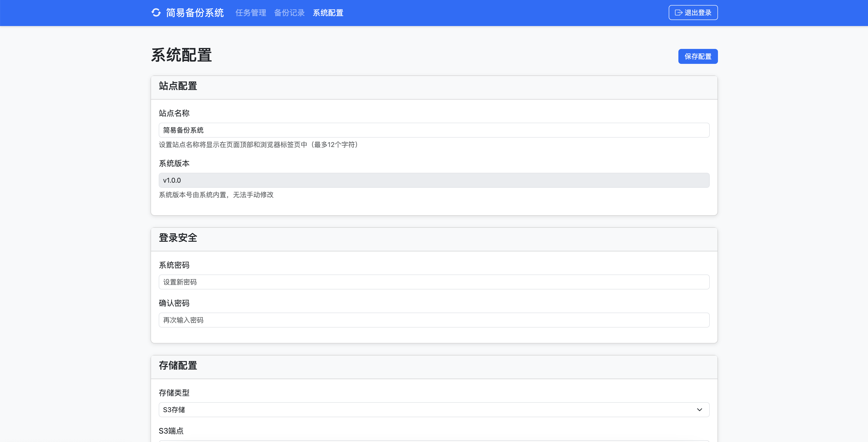Image resolution: width=868 pixels, height=442 pixels.
Task: Focus the 站点名称 input field
Action: pos(434,130)
